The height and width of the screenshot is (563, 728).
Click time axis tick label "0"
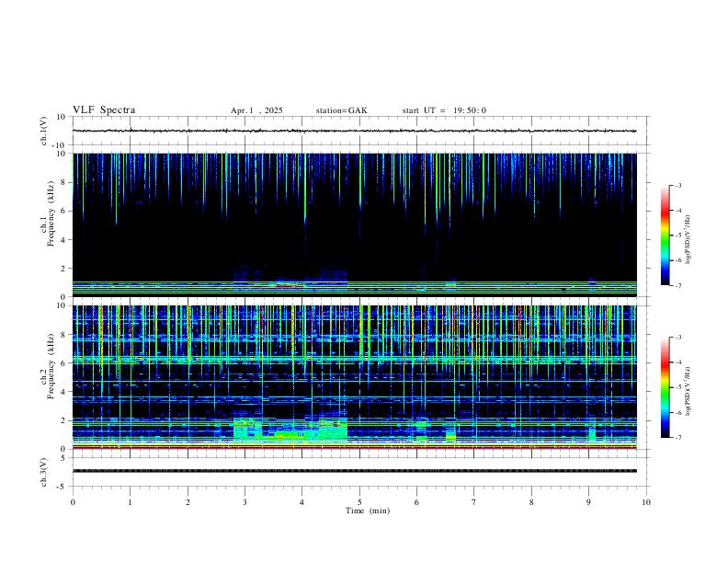click(x=73, y=502)
